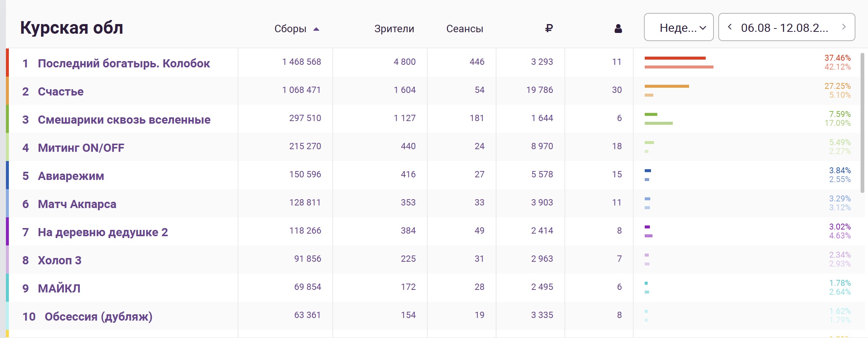Open film Последний богатырь. Колобок
The image size is (868, 338).
click(x=124, y=63)
